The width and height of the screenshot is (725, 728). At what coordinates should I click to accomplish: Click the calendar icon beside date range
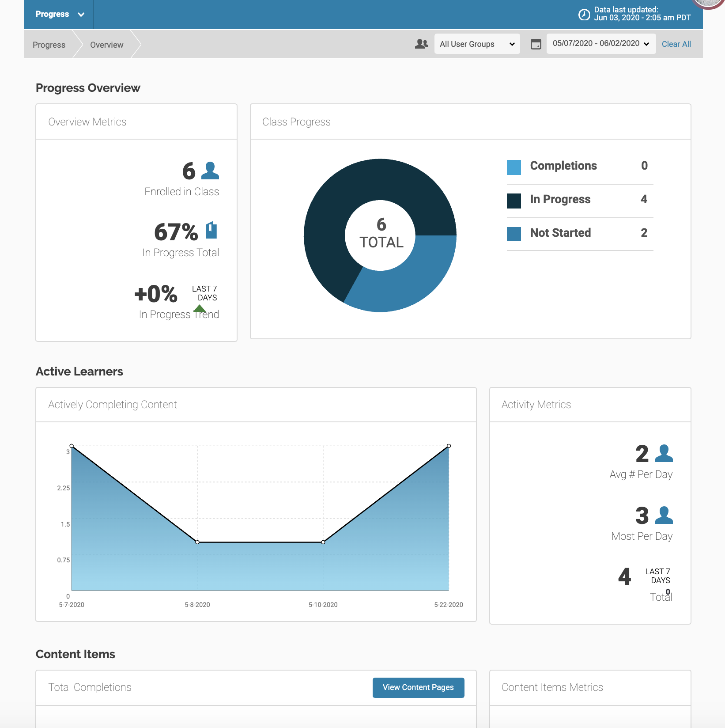(536, 44)
